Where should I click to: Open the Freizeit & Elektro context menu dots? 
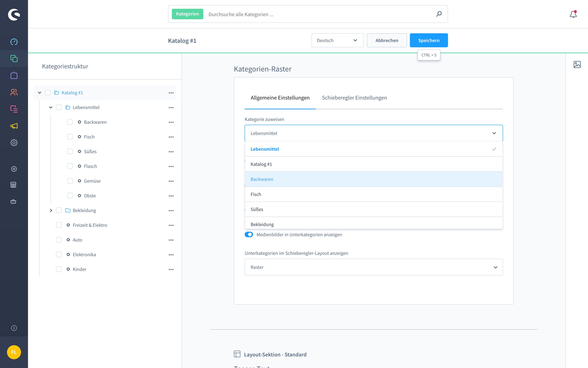pyautogui.click(x=171, y=225)
